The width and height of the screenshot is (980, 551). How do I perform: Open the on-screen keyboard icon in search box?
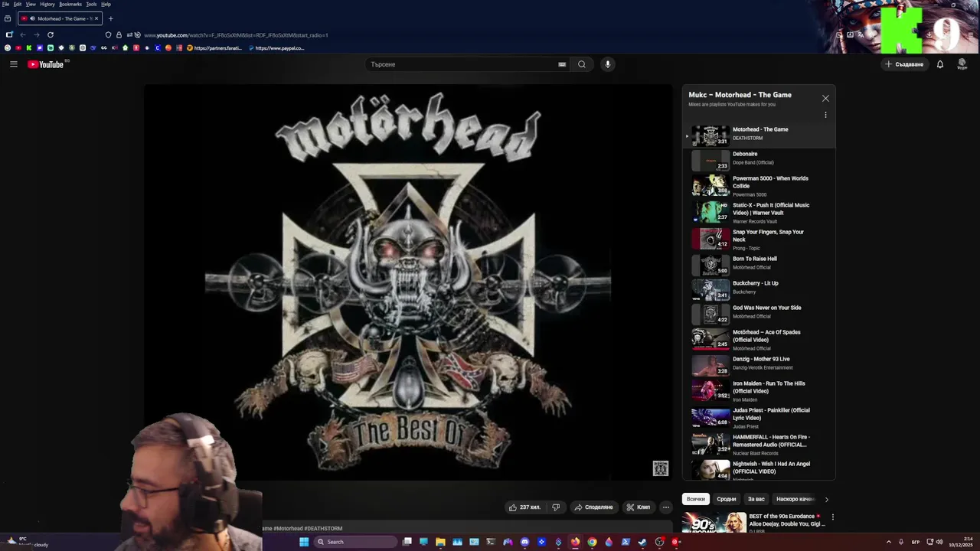[562, 64]
